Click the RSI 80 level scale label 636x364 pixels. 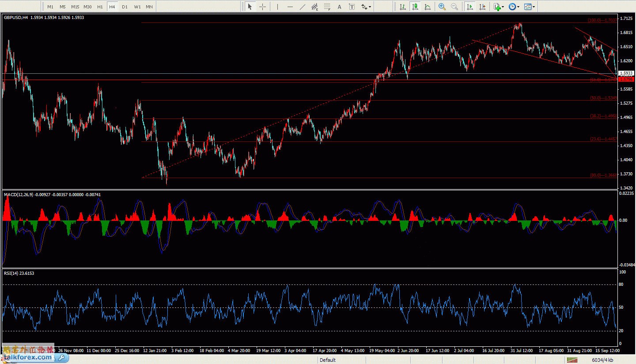point(621,284)
